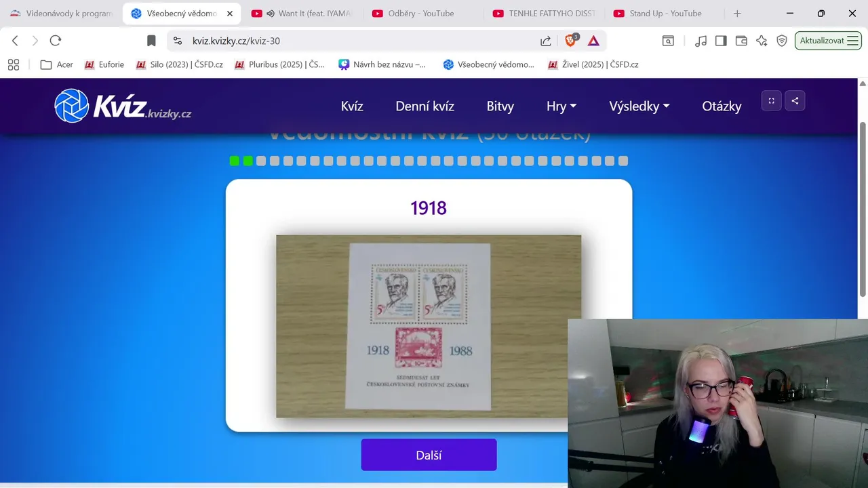Switch to the Odběry - YouTube tab
868x488 pixels.
coord(421,14)
